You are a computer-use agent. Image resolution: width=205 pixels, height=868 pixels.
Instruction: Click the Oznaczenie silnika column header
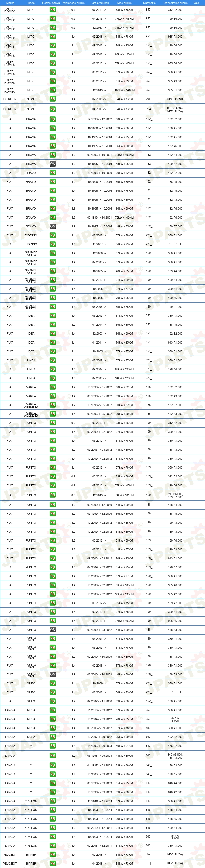point(175,3)
